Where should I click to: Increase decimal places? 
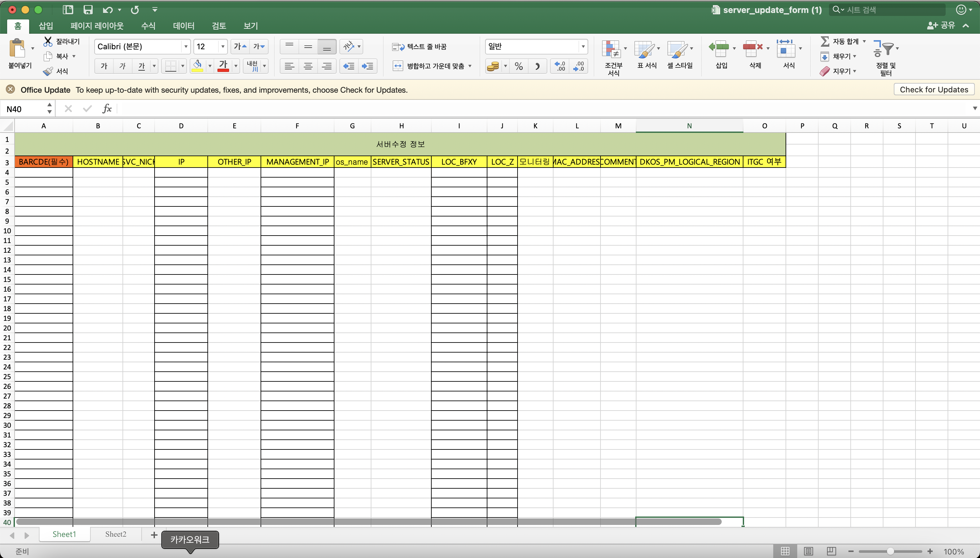(x=560, y=66)
